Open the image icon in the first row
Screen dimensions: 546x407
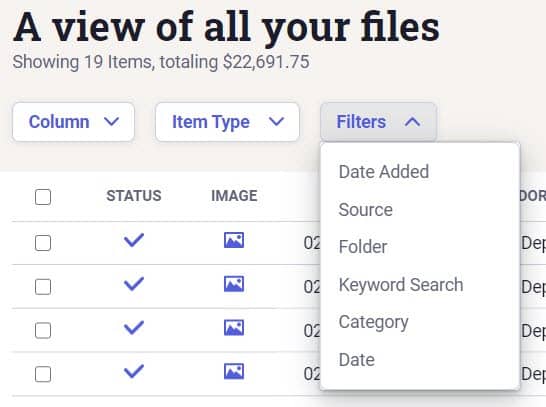234,240
